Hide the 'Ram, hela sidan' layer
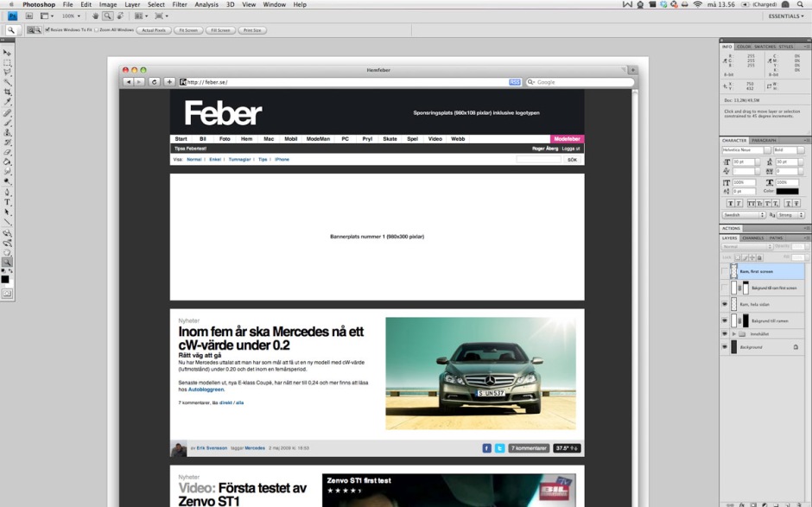This screenshot has height=507, width=812. pyautogui.click(x=725, y=304)
